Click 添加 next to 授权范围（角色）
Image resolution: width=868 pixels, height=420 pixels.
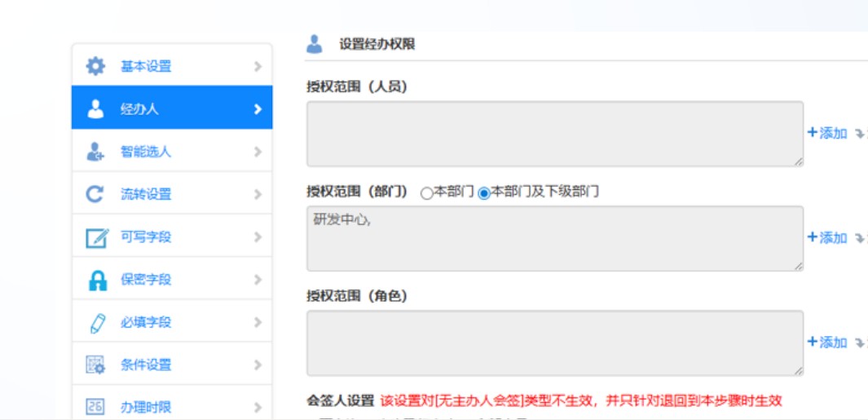pyautogui.click(x=827, y=343)
